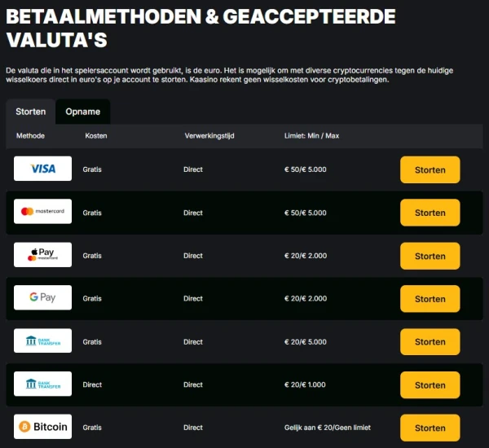Click the Verwerkingstijd column header
Viewport: 489px width, 448px height.
coord(209,135)
